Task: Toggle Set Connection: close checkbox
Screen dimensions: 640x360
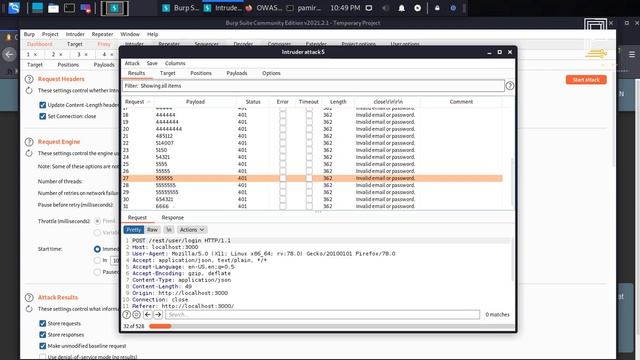Action: 42,116
